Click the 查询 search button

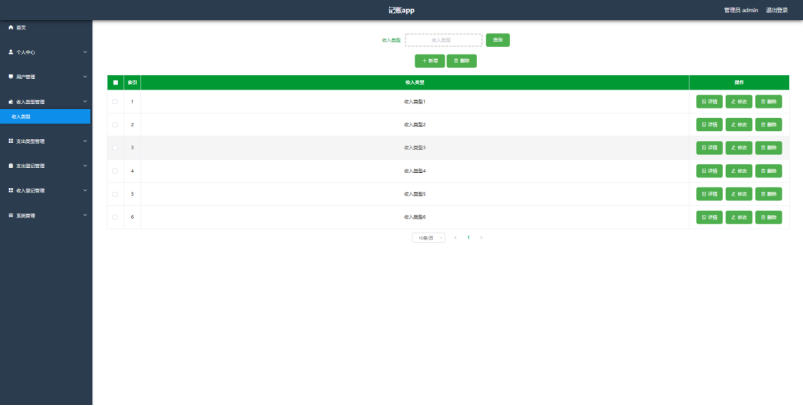[x=498, y=40]
